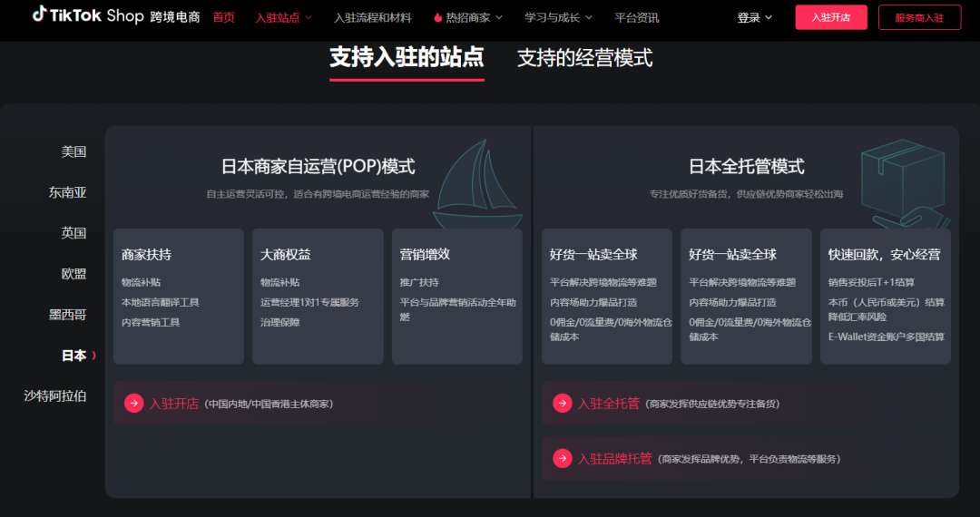Viewport: 980px width, 517px height.
Task: Click the 入驻全托管 link
Action: pyautogui.click(x=608, y=404)
